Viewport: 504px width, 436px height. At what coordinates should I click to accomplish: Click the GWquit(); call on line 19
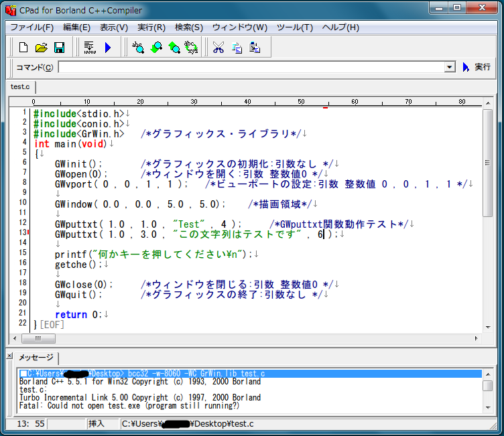click(x=78, y=295)
